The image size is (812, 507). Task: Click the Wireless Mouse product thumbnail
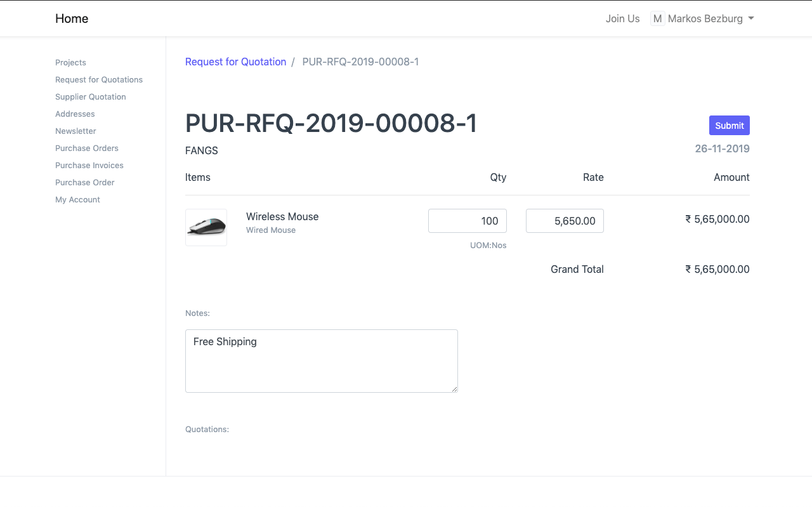coord(206,227)
